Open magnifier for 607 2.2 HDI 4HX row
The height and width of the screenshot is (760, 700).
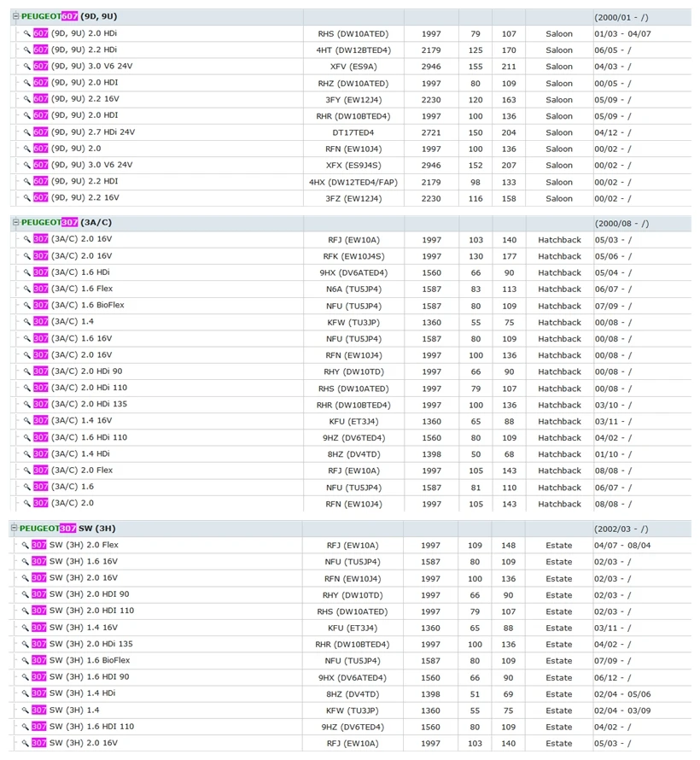pos(26,182)
